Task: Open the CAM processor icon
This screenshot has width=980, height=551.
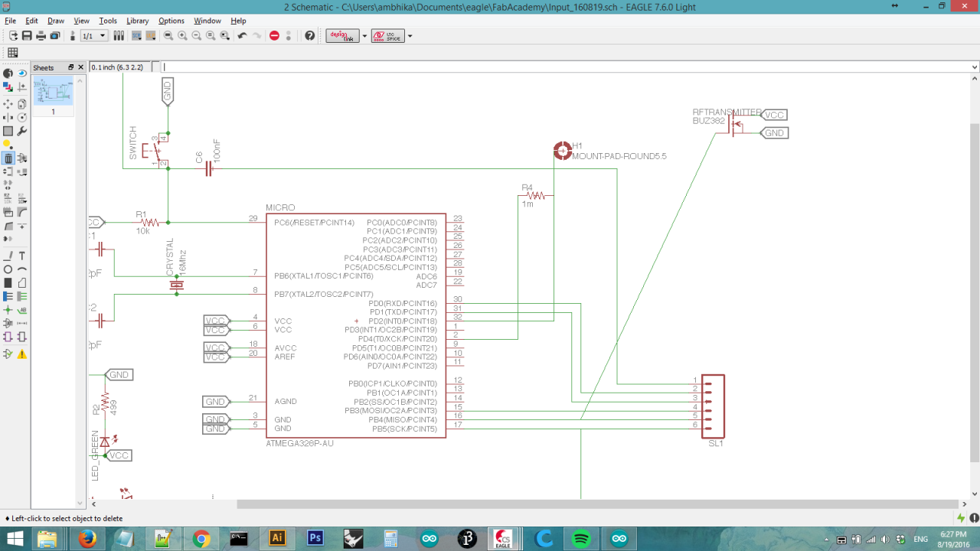Action: tap(54, 36)
